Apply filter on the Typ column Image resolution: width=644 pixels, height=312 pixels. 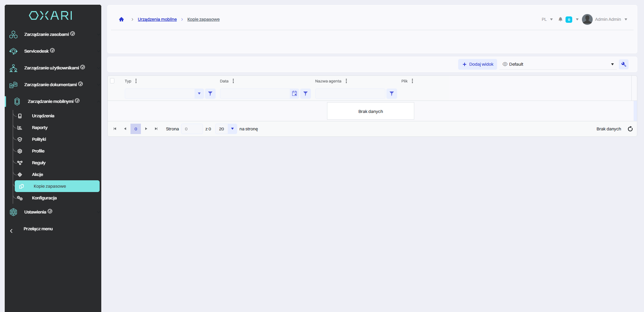(210, 94)
